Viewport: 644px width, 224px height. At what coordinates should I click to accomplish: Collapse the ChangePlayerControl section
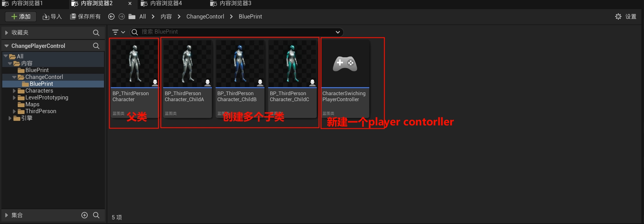point(6,46)
